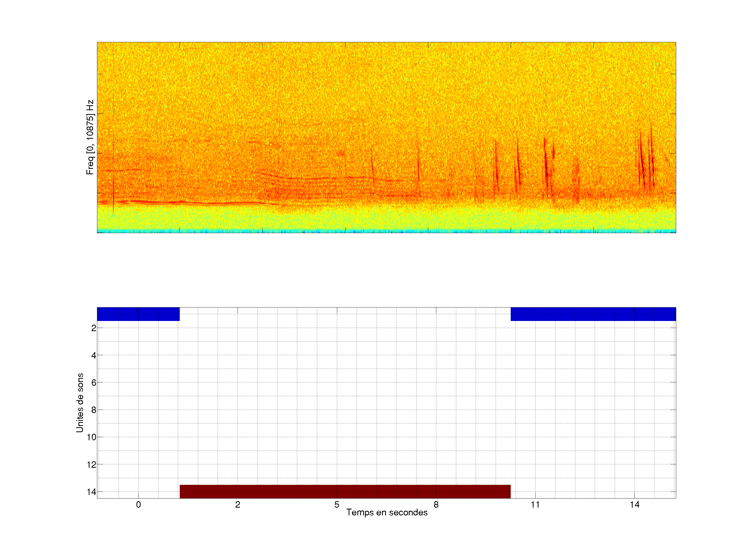The width and height of the screenshot is (747, 560).
Task: Click the x-axis tick label 0
Action: (x=138, y=505)
